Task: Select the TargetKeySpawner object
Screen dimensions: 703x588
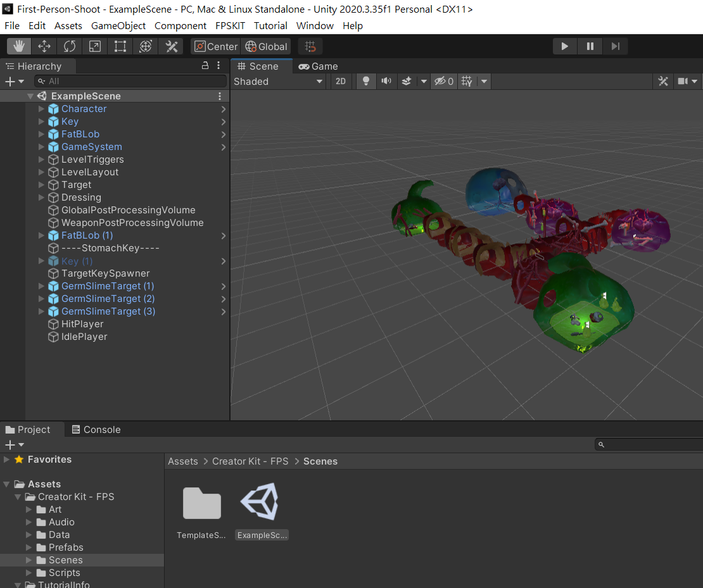Action: [105, 273]
